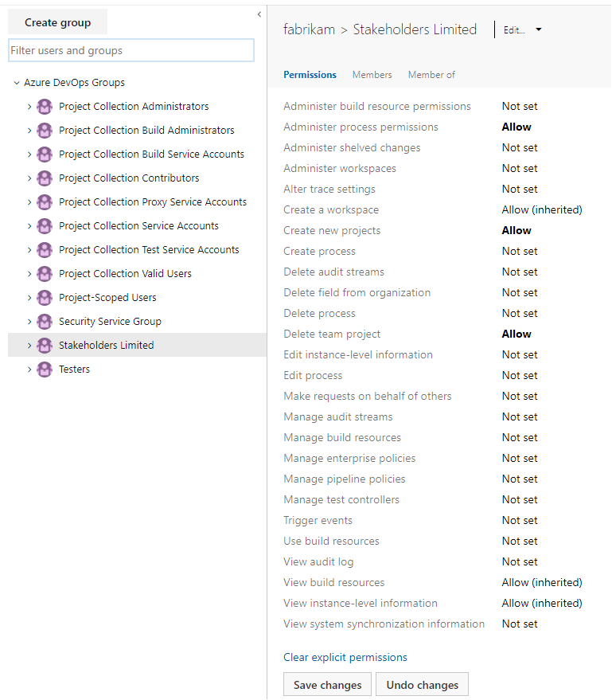Select the Stakeholders Limited group icon

(x=44, y=345)
